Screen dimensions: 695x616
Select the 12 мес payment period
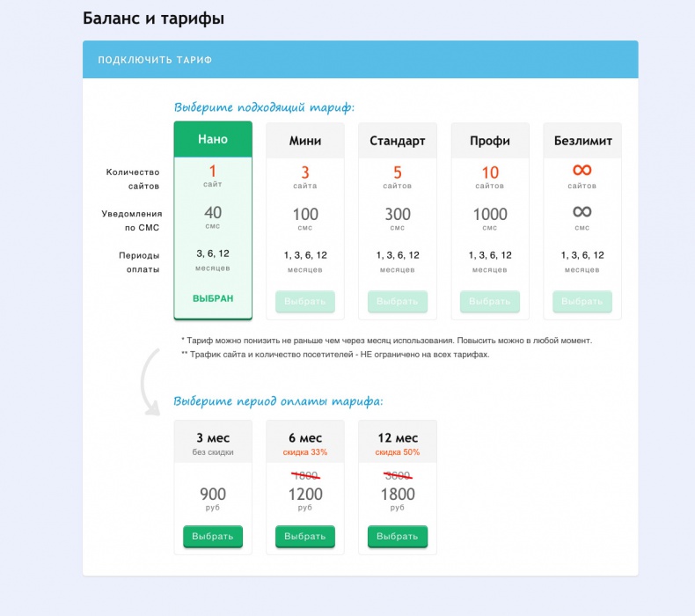point(398,537)
